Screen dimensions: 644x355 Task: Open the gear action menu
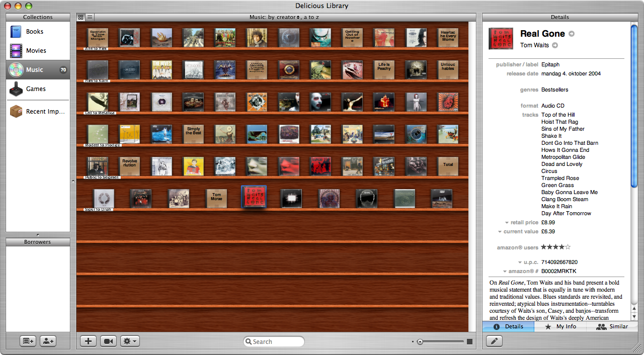click(130, 341)
